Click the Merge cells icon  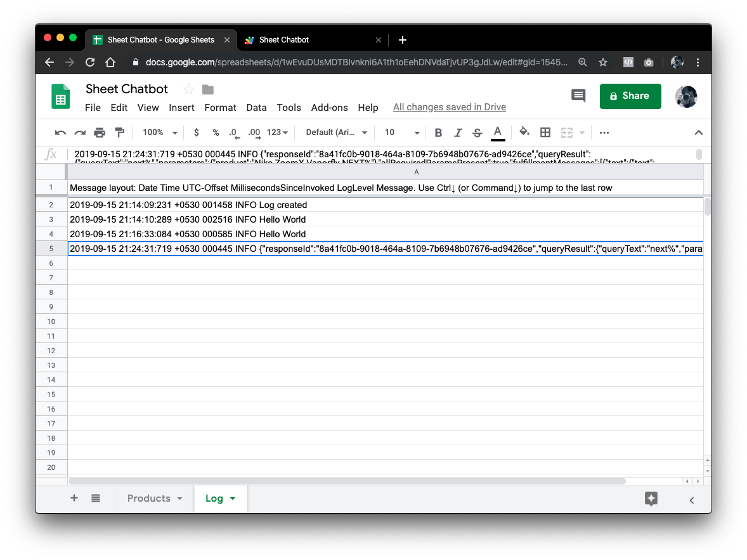(566, 133)
